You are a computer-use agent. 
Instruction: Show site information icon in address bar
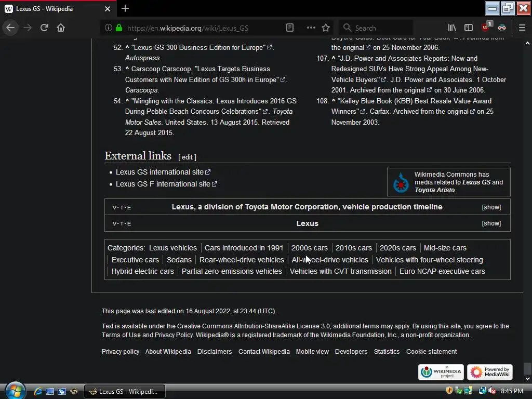108,28
